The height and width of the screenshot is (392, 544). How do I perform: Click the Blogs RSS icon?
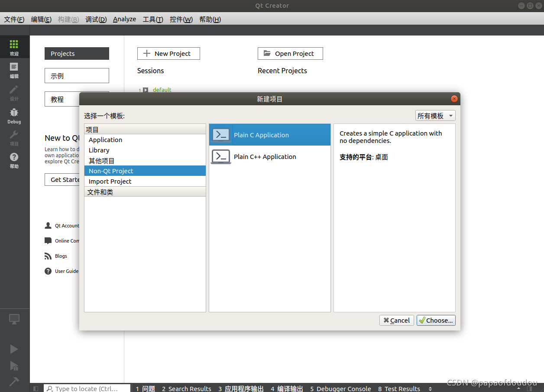coord(48,256)
